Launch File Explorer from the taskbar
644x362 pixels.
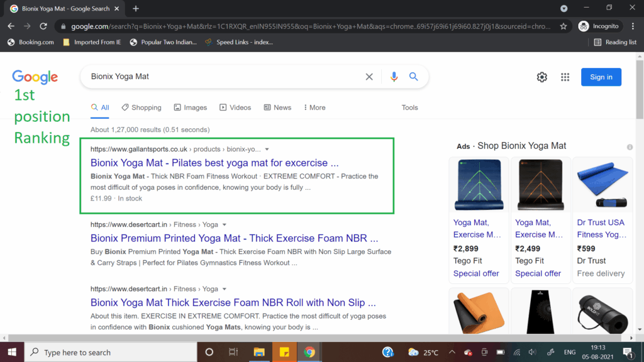pos(258,352)
